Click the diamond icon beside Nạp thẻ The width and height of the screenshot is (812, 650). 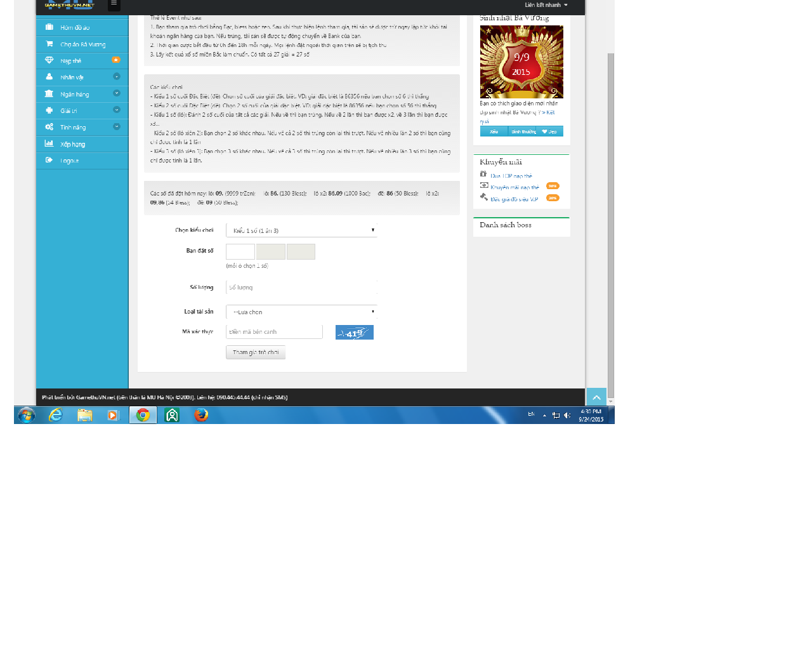[49, 60]
